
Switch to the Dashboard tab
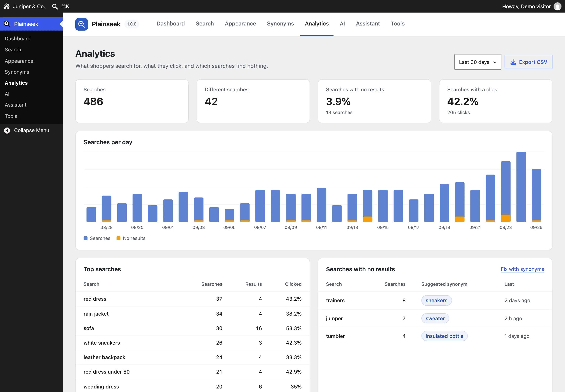171,24
